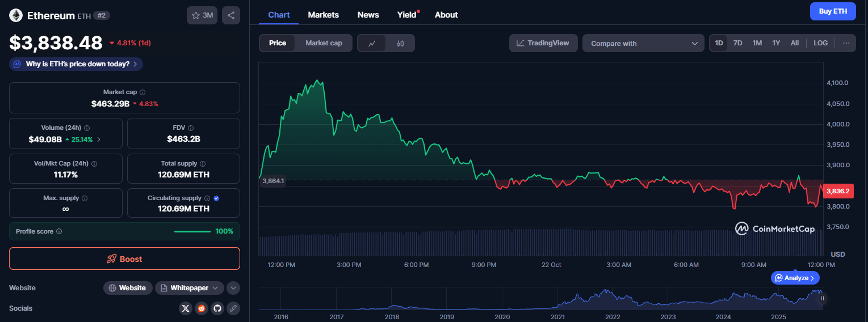Screen dimensions: 868x322
Task: Expand more website links chevron
Action: 233,288
